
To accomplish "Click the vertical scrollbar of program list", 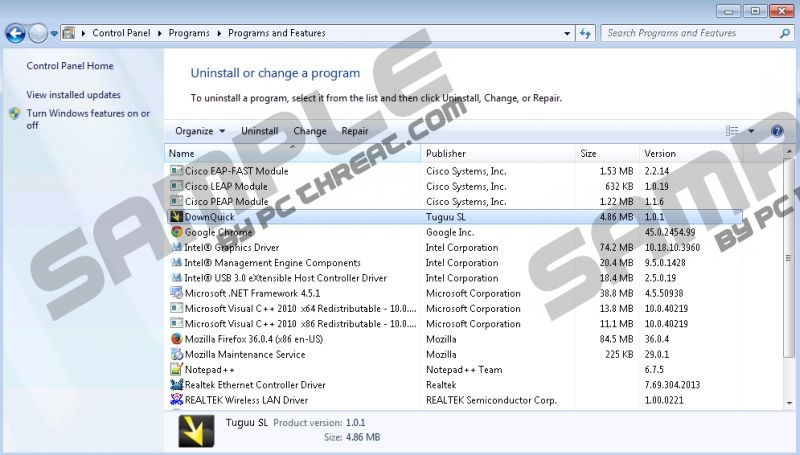I will click(789, 280).
